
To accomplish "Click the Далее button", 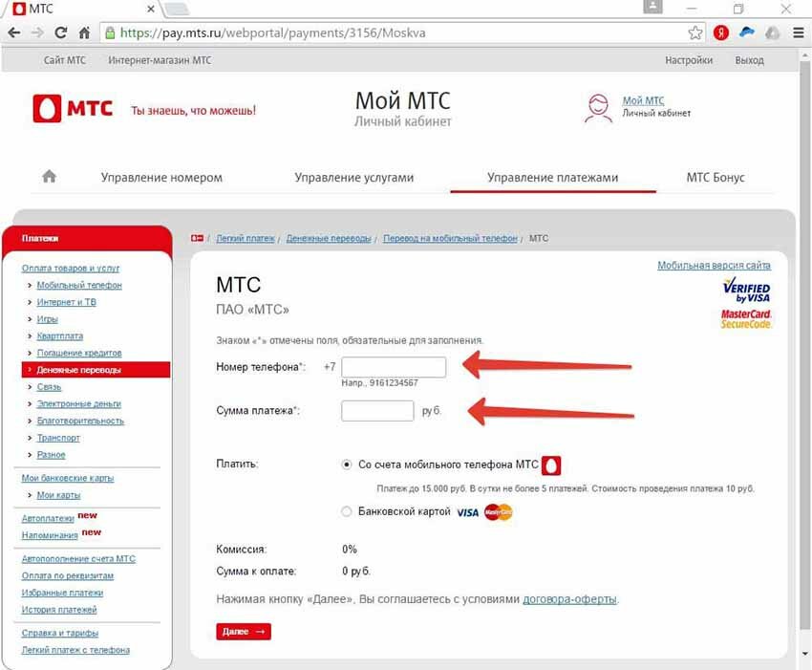I will (x=244, y=632).
